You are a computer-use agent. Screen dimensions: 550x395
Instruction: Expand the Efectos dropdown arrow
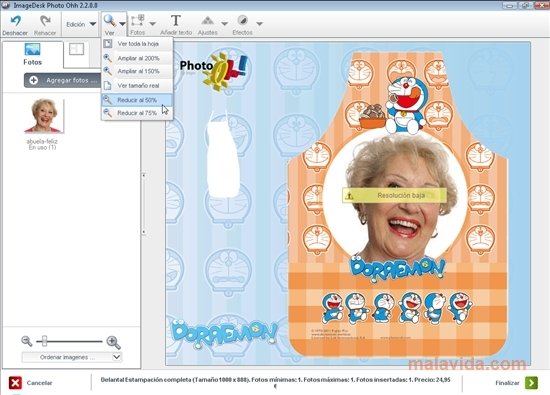click(x=259, y=24)
